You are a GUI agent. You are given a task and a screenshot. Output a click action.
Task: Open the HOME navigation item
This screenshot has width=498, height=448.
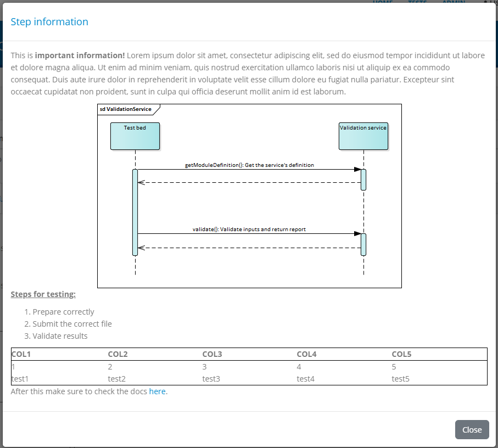[382, 3]
